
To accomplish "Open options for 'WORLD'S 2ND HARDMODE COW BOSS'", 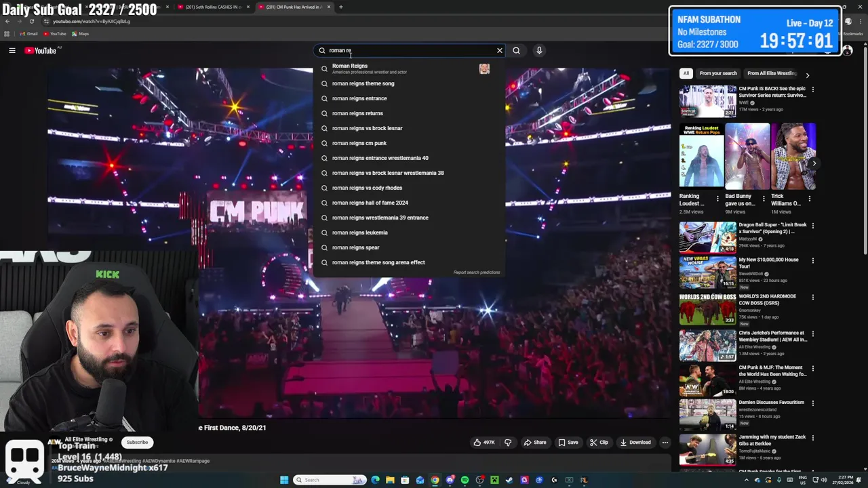I will pyautogui.click(x=813, y=297).
